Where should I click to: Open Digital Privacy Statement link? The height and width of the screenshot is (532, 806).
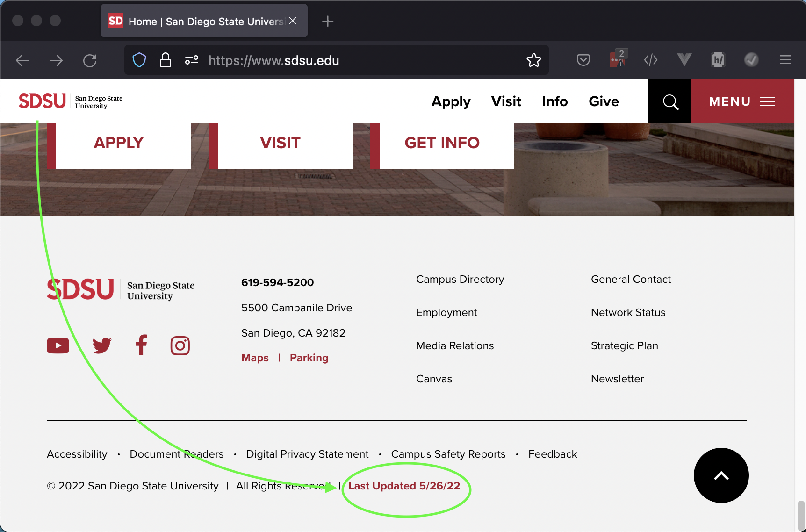[307, 454]
